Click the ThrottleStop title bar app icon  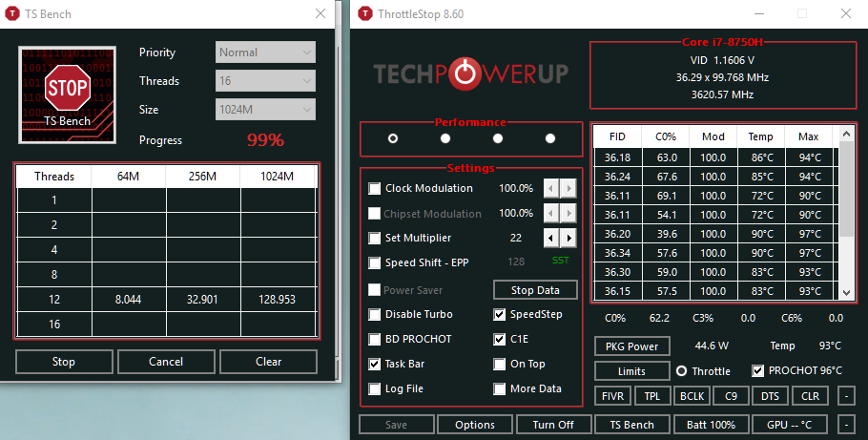(x=365, y=14)
